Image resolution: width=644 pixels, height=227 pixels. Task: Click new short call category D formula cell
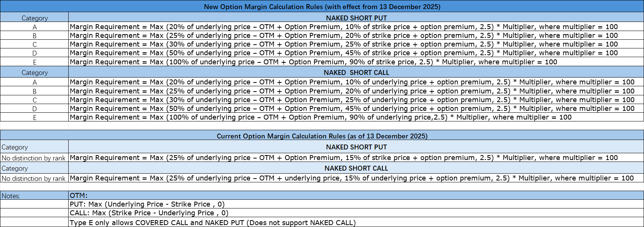point(352,109)
